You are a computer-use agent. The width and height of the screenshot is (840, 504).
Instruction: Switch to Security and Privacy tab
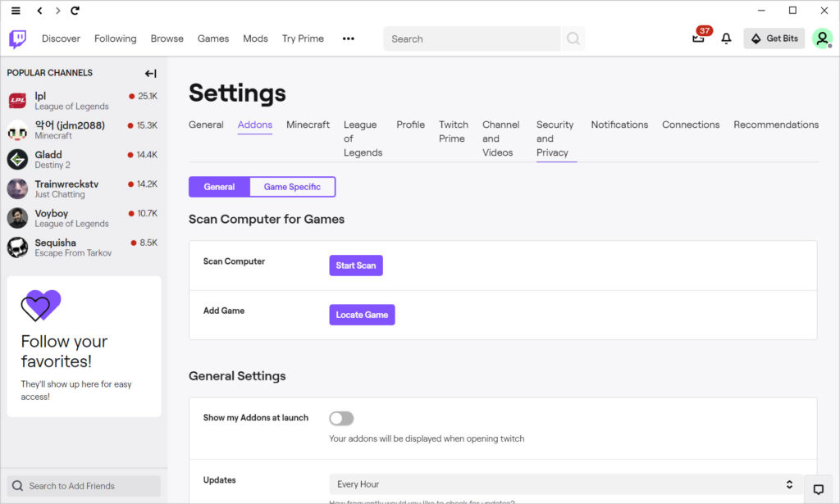[555, 138]
